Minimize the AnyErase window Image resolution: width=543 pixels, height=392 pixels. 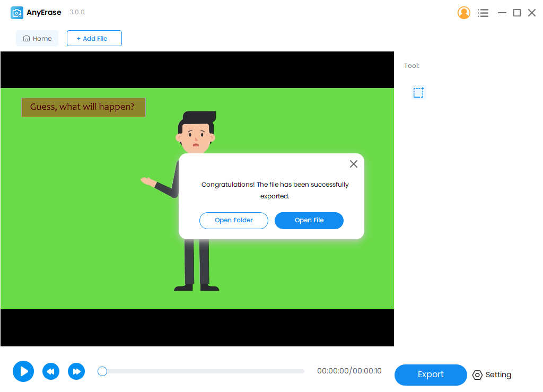(x=502, y=13)
